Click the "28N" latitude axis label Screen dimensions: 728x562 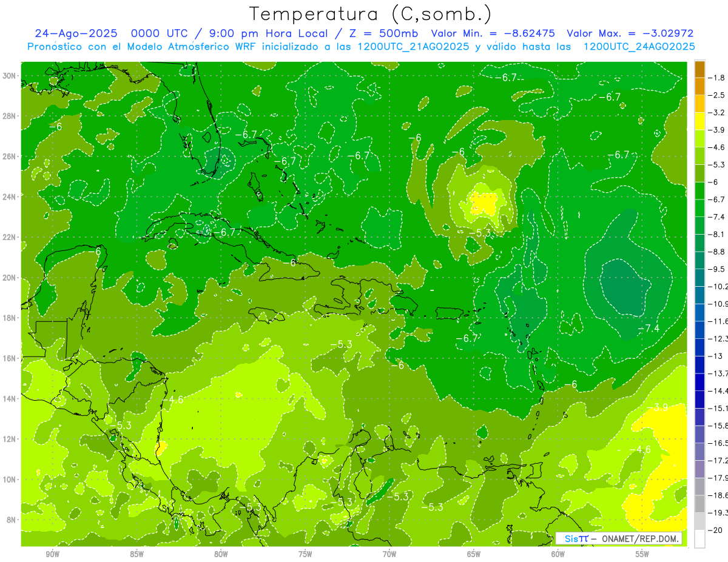pos(10,116)
